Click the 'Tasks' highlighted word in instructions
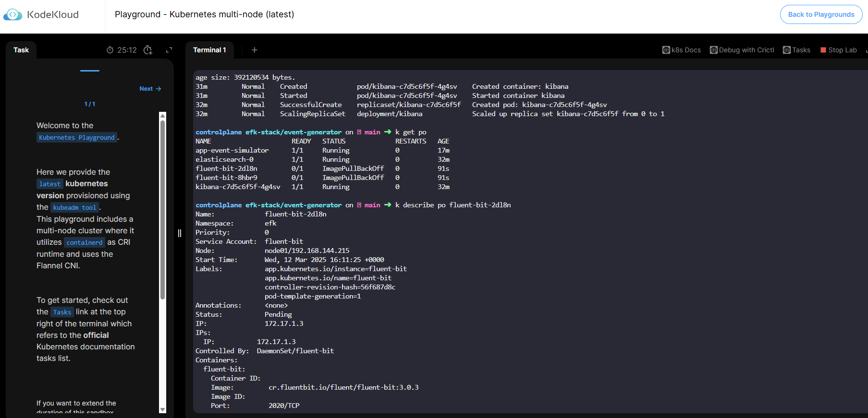The image size is (868, 418). click(x=62, y=312)
